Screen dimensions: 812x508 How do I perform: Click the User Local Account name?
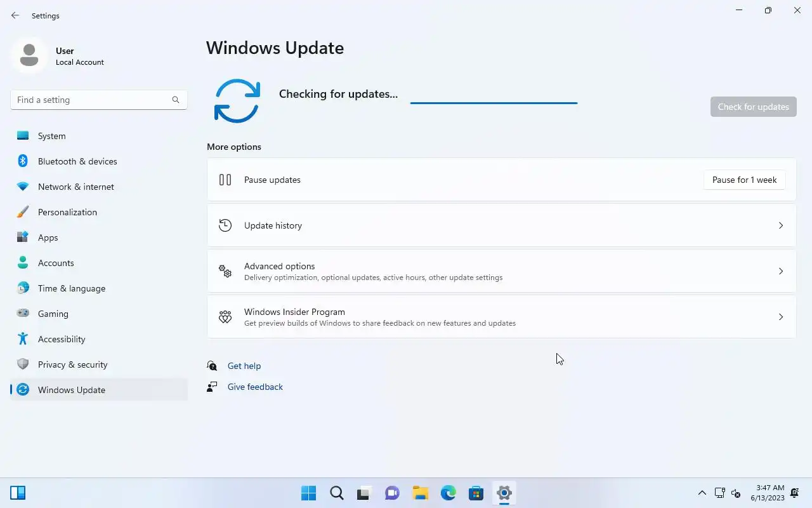[x=80, y=56]
